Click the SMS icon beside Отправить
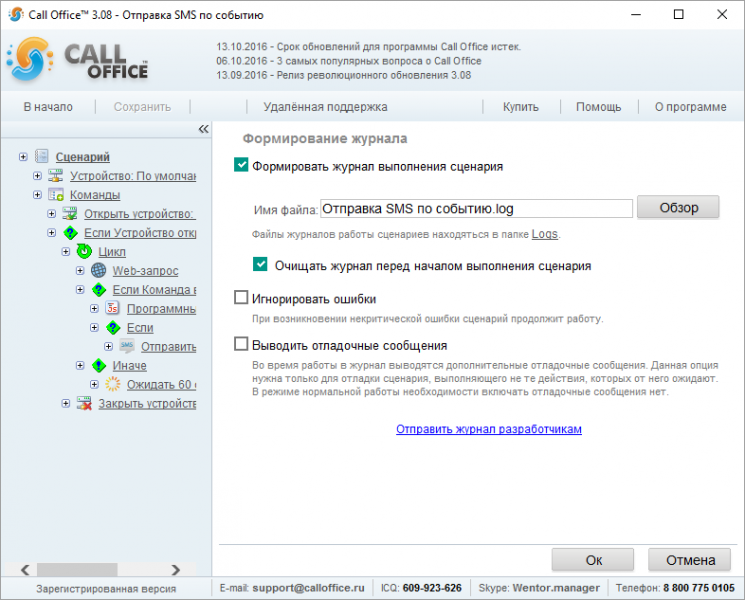The width and height of the screenshot is (745, 600). [127, 346]
